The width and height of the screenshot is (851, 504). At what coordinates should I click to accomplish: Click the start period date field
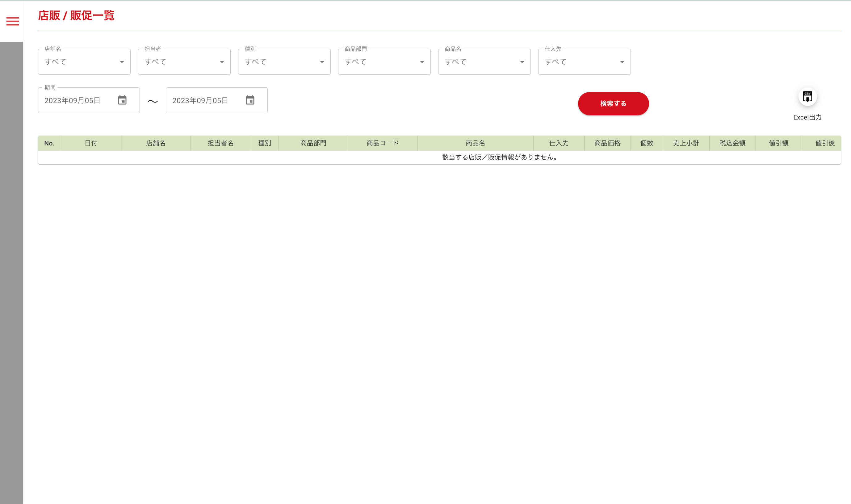pyautogui.click(x=72, y=101)
